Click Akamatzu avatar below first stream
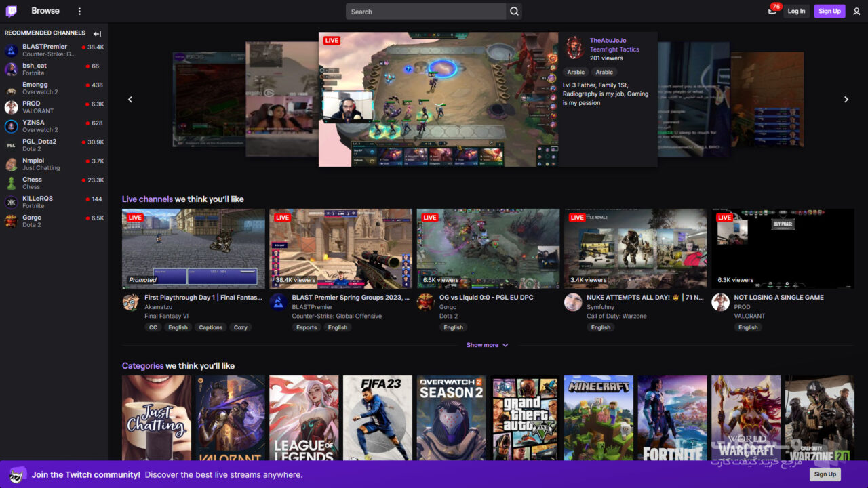The height and width of the screenshot is (488, 868). [131, 302]
